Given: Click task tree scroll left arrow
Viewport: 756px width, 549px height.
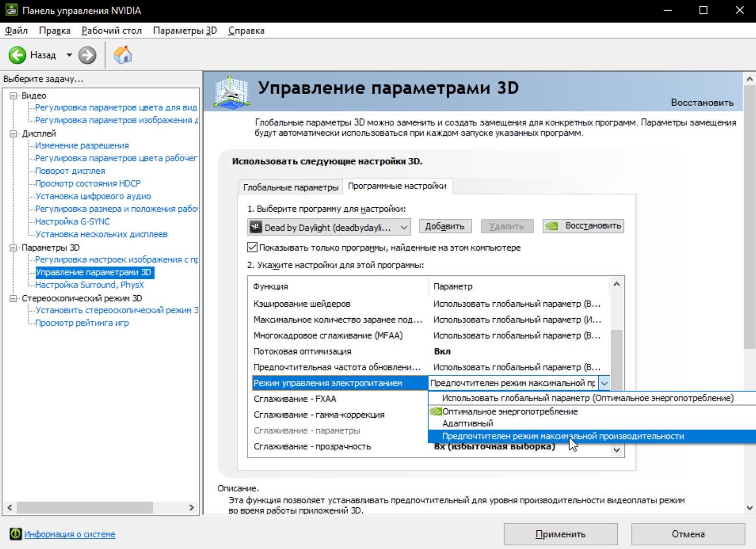Looking at the screenshot, I should (9, 507).
